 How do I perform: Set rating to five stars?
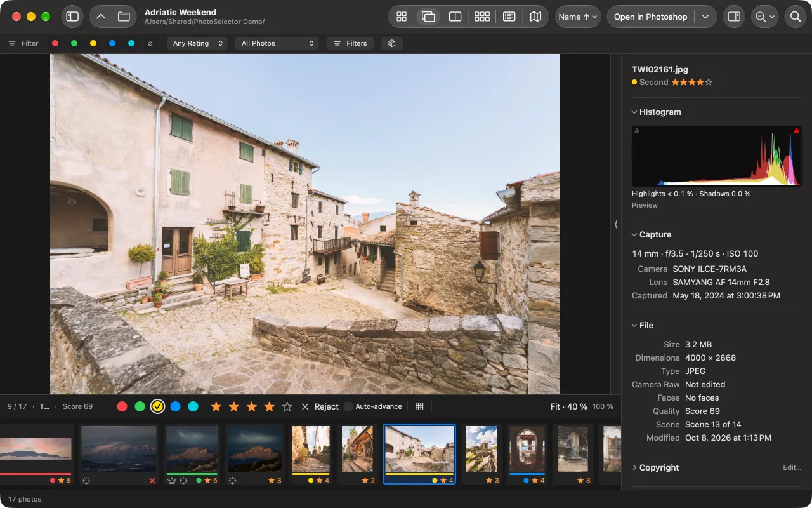[x=287, y=406]
